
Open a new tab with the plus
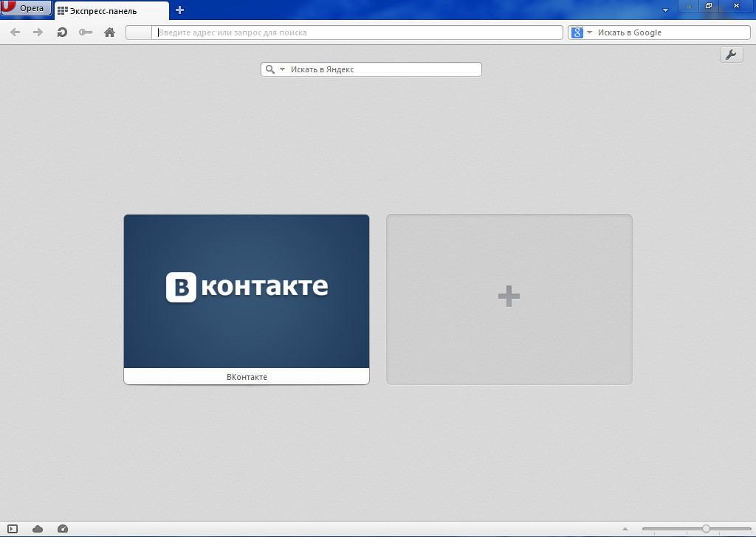coord(179,10)
